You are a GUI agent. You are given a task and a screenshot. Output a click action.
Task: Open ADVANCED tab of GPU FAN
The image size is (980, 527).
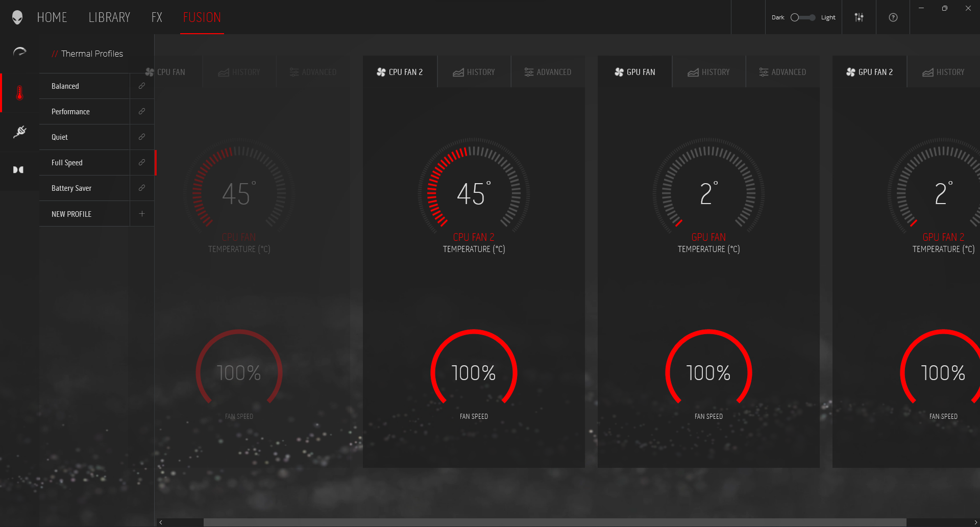coord(783,72)
